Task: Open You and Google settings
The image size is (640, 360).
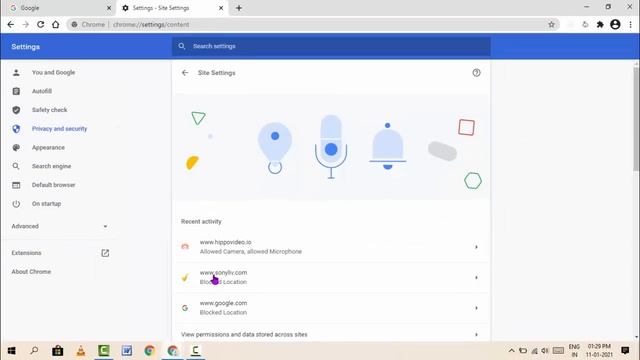Action: pos(53,72)
